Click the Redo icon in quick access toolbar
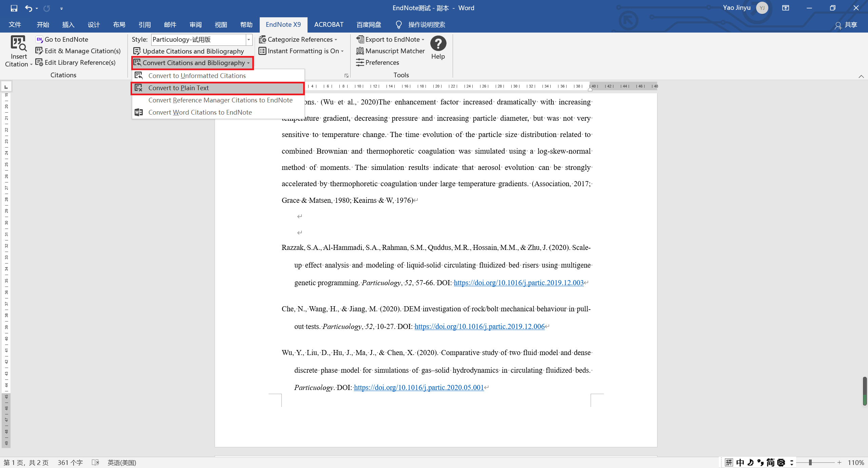The height and width of the screenshot is (468, 868). [47, 8]
